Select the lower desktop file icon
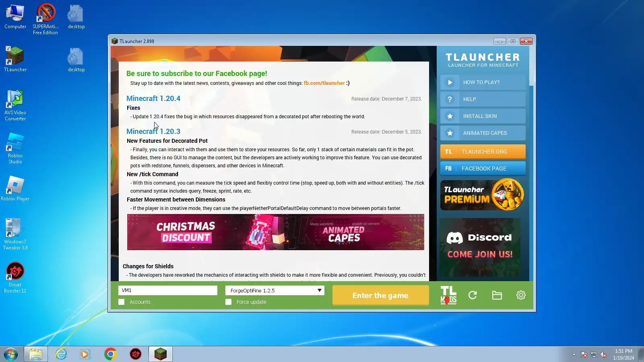The height and width of the screenshot is (362, 644). click(76, 60)
